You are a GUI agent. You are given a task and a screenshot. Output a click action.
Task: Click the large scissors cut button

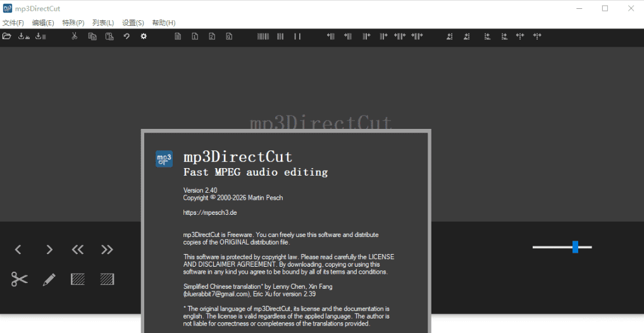[20, 279]
